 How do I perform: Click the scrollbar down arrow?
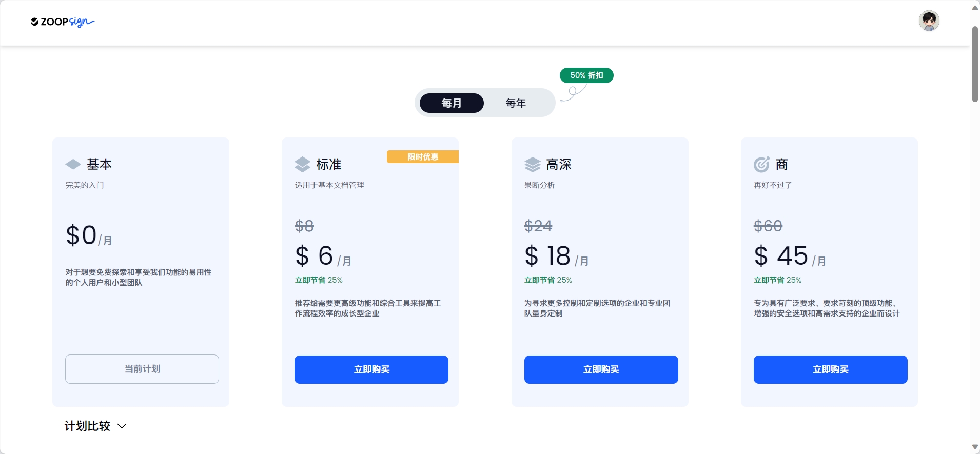[x=975, y=447]
